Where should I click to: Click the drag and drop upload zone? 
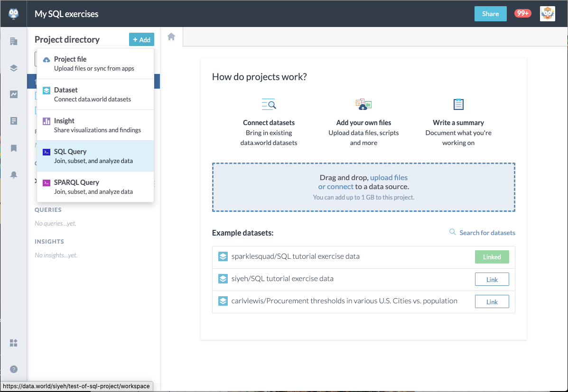363,187
